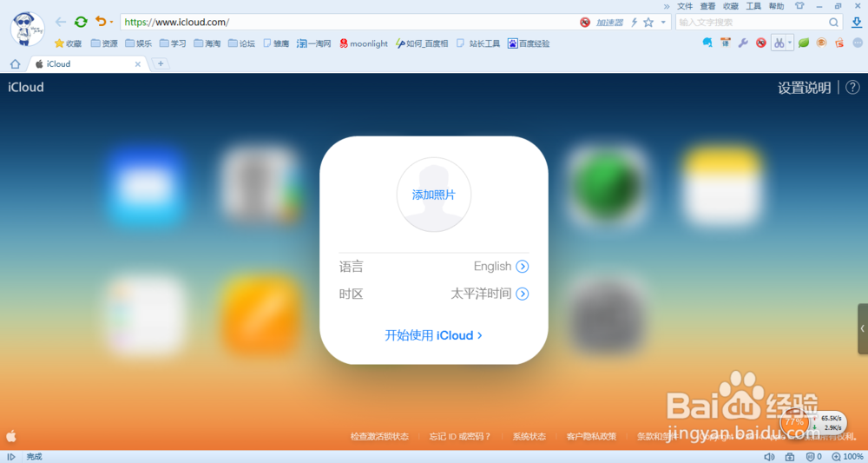
Task: Click the status bar speaker mute icon
Action: (769, 457)
